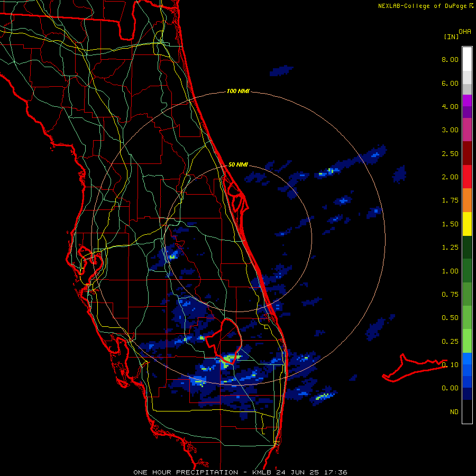The image size is (476, 476).
Task: Click the 2.00 legend value
Action: point(450,177)
